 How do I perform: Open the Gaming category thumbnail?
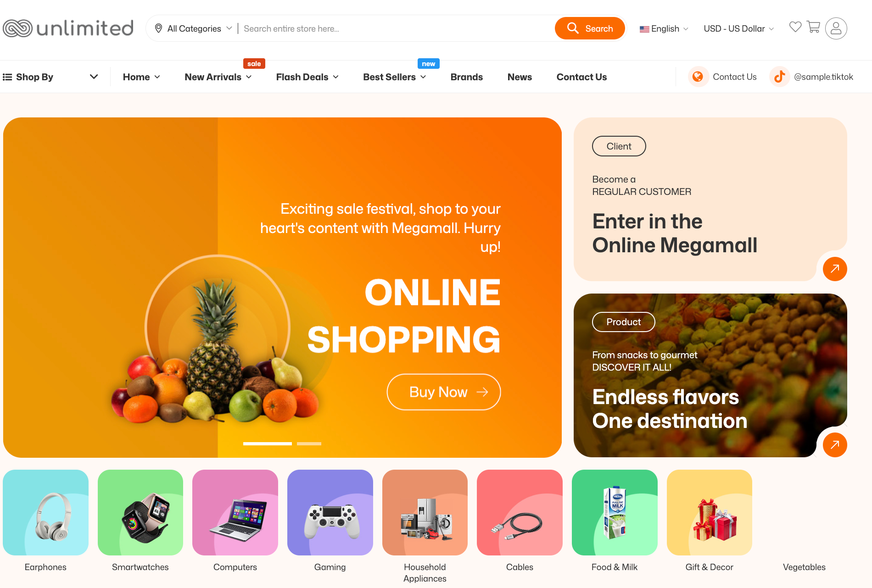pos(330,512)
